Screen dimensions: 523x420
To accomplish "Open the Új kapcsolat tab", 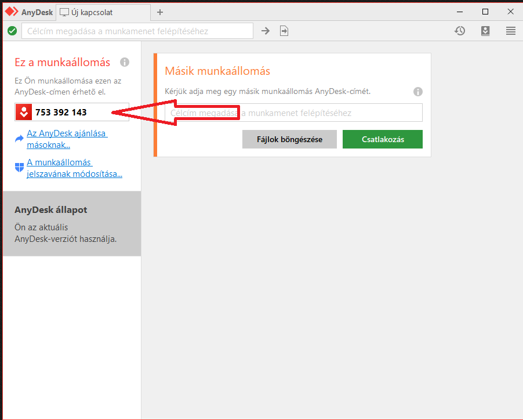I will tap(103, 12).
